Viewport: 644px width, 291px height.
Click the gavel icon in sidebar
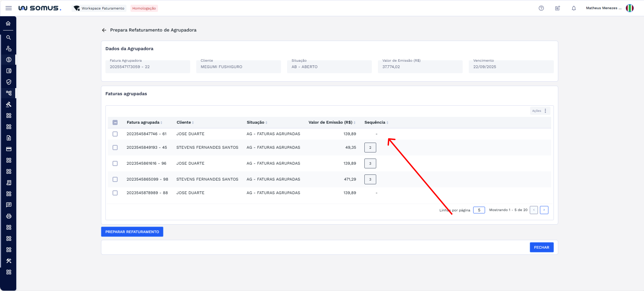(8, 104)
